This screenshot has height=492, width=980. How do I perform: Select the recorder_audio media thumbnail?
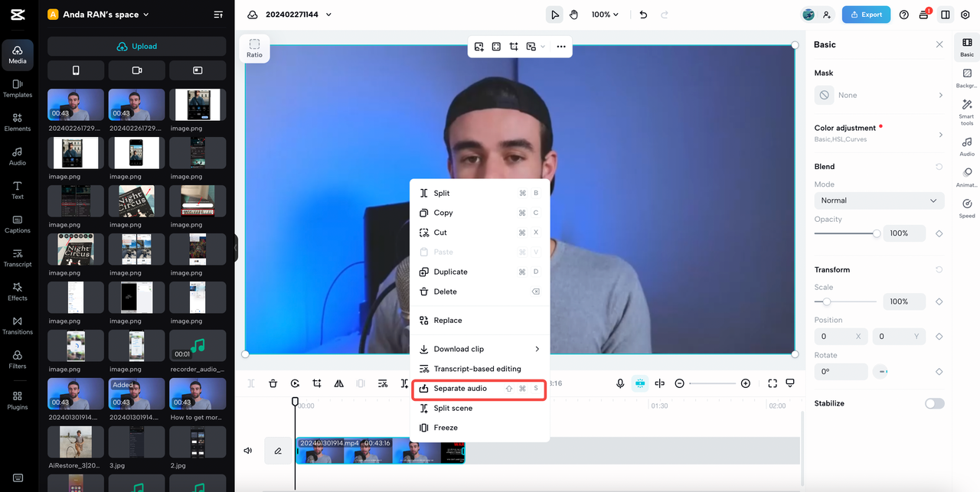pyautogui.click(x=198, y=346)
